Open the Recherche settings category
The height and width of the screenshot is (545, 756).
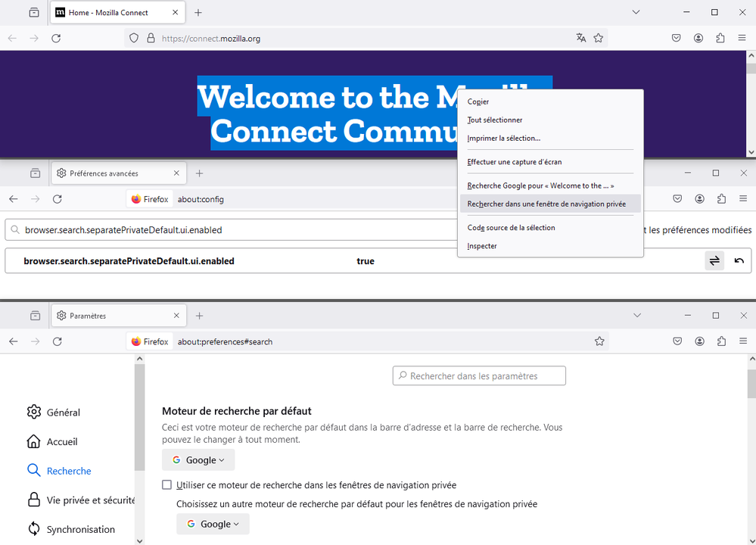59,471
